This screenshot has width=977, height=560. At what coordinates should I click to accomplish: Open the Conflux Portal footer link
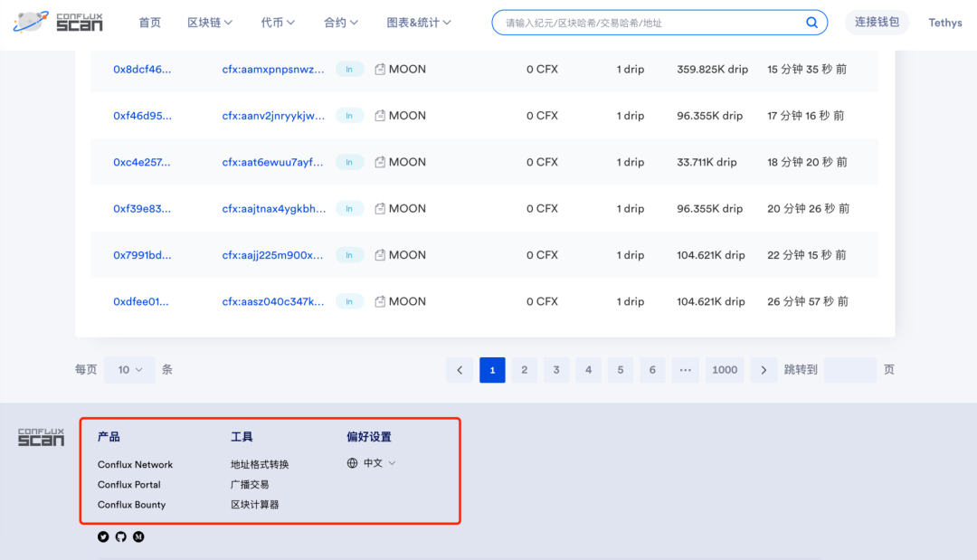tap(129, 485)
